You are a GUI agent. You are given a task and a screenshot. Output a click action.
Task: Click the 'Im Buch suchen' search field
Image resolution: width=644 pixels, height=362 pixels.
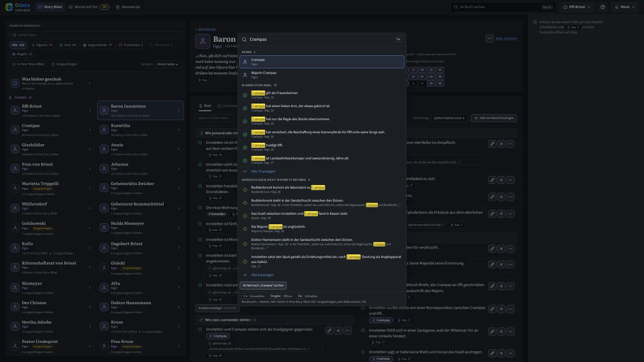coord(503,7)
